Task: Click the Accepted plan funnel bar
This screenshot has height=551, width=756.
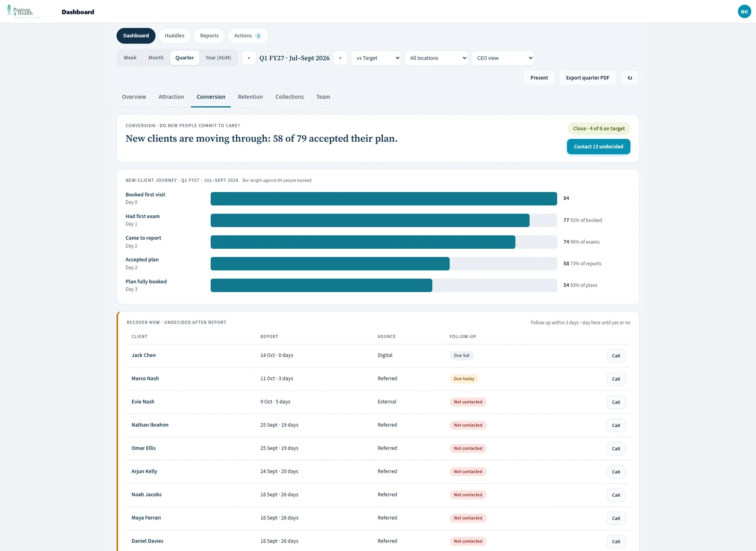Action: (x=330, y=263)
